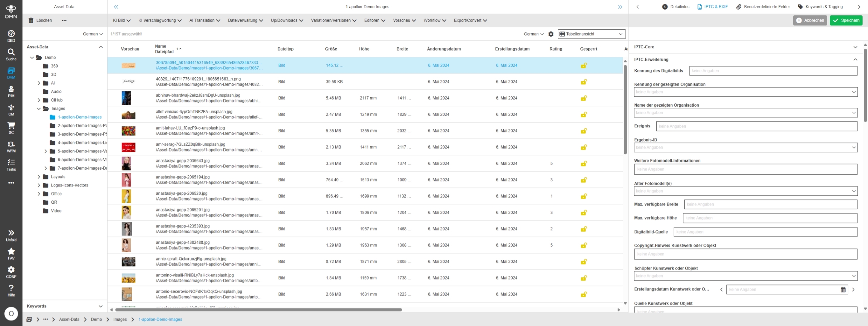The height and width of the screenshot is (326, 868).
Task: Open the Suche search module
Action: click(11, 54)
